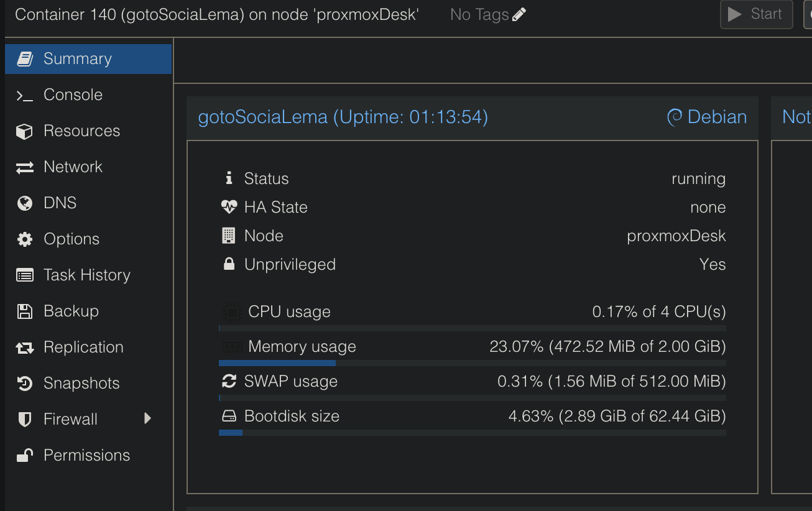Click the DNS globe icon

[x=24, y=203]
